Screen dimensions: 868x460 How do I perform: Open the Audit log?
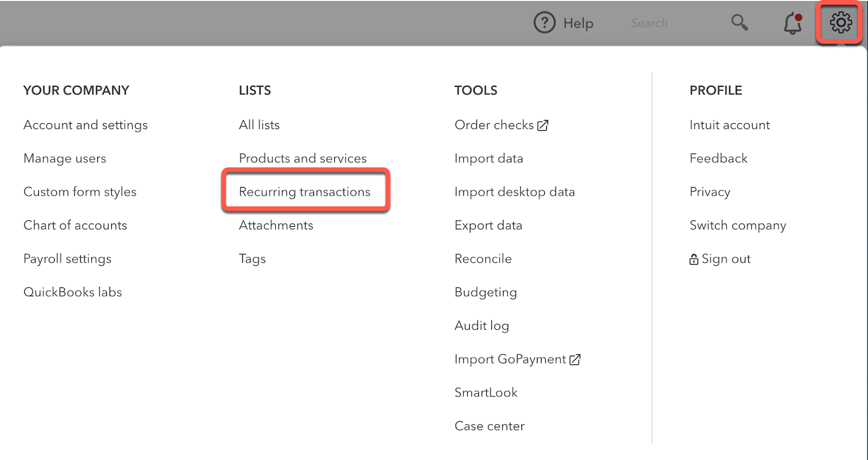[482, 325]
